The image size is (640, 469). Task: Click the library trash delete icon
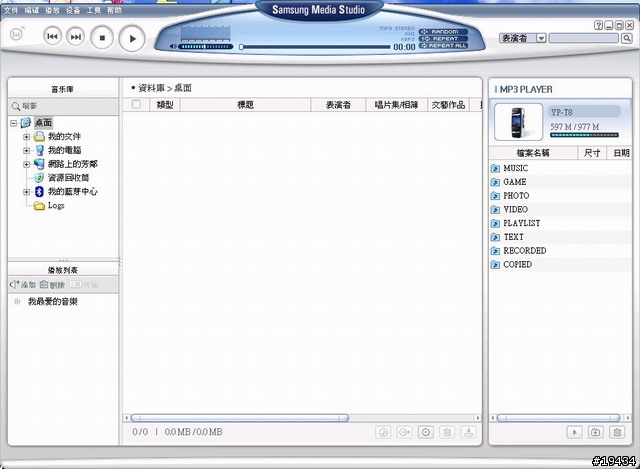(x=447, y=432)
